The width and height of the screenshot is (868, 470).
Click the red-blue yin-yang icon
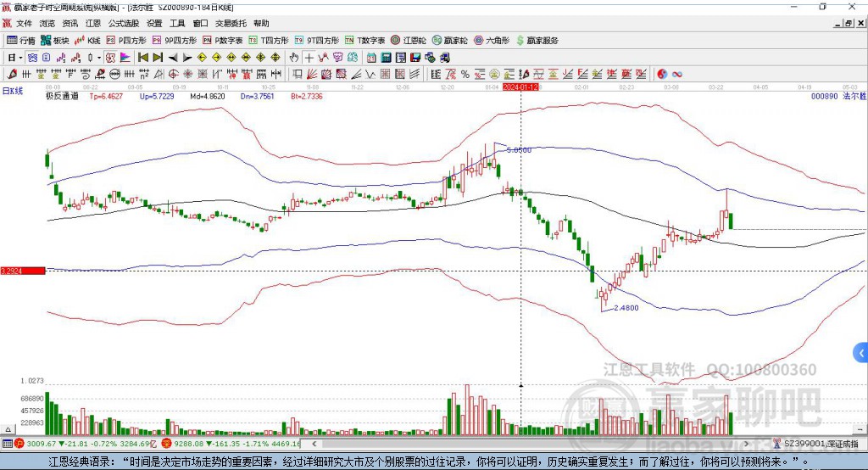pyautogui.click(x=662, y=75)
